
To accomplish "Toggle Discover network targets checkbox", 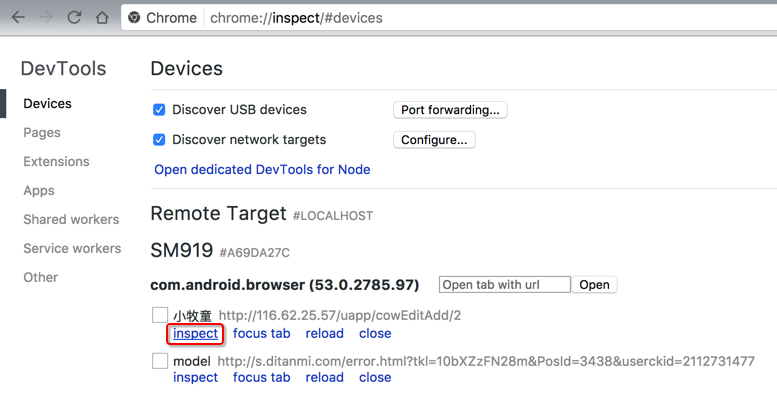I will (x=159, y=140).
